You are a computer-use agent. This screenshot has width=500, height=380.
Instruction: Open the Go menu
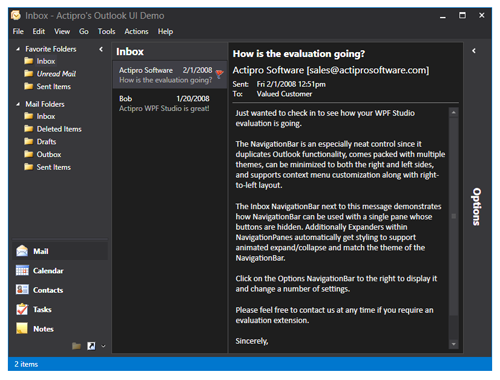point(84,31)
